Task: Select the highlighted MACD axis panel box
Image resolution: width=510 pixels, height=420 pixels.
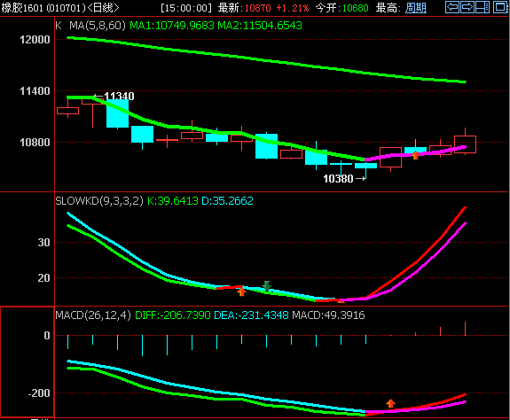Action: (27, 362)
